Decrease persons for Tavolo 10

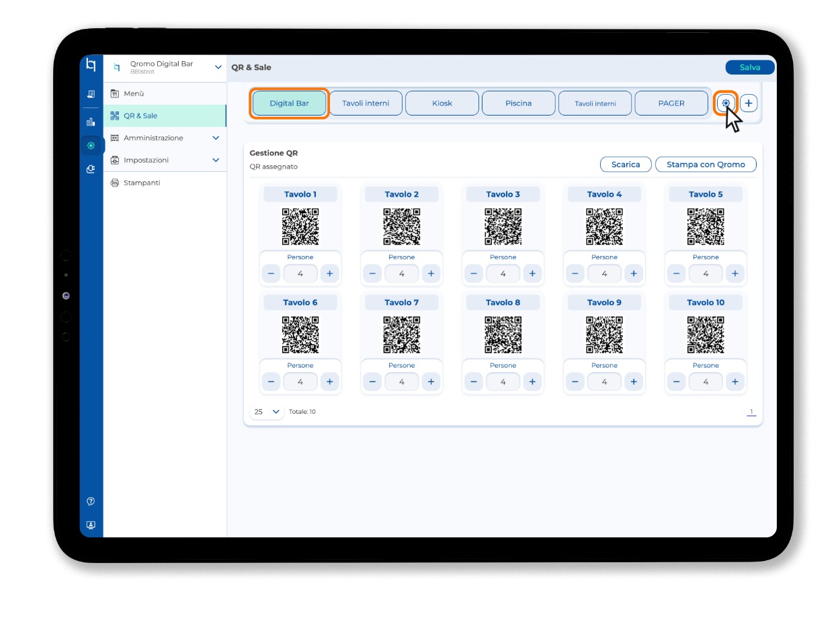[x=677, y=382]
